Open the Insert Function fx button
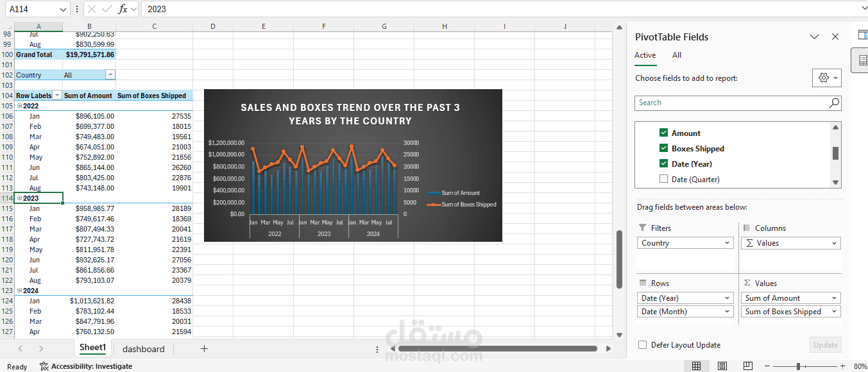 tap(123, 9)
